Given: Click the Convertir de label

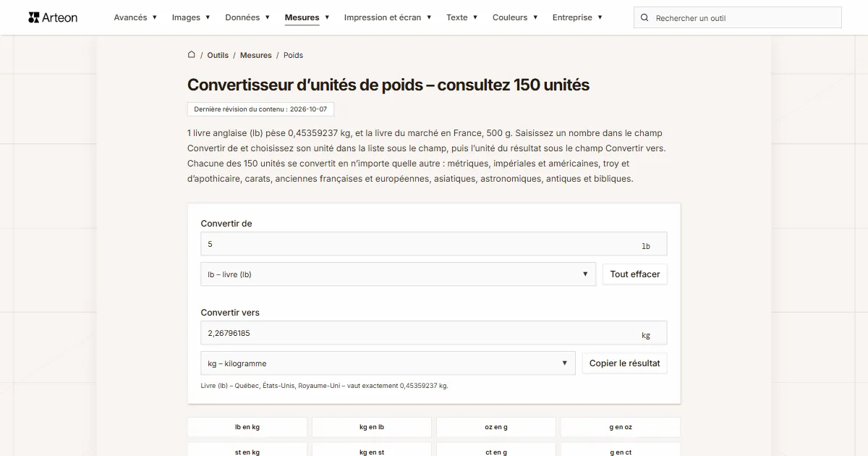Looking at the screenshot, I should [226, 224].
